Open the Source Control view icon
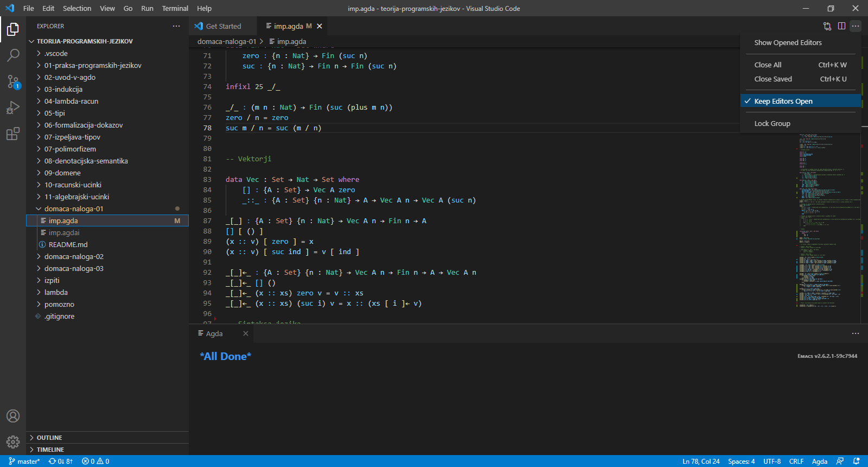Image resolution: width=868 pixels, height=467 pixels. tap(13, 81)
